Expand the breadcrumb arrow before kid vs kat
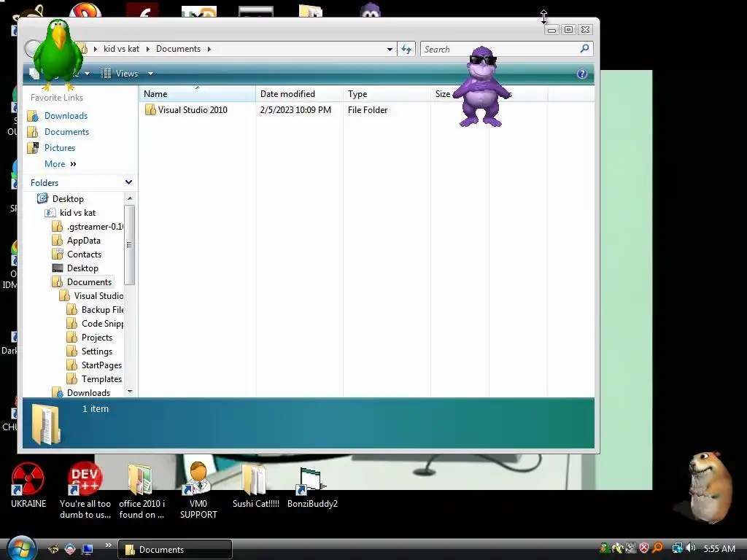 pyautogui.click(x=96, y=49)
